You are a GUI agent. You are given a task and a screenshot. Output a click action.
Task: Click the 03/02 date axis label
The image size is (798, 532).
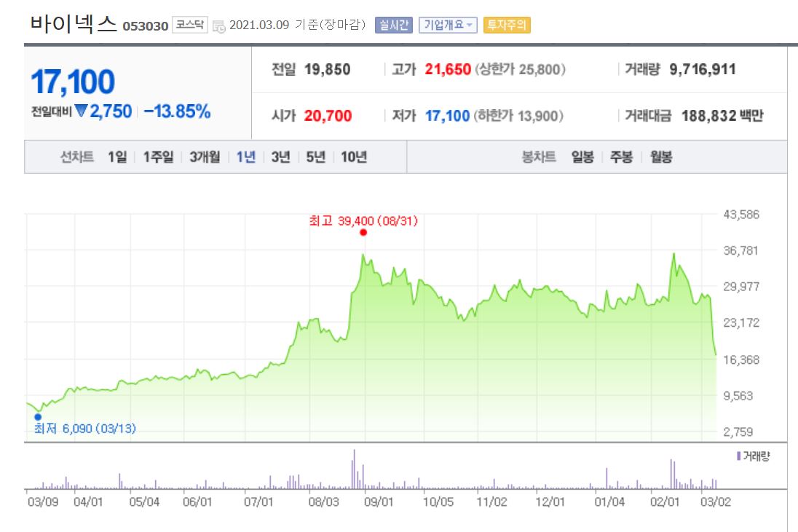point(716,502)
